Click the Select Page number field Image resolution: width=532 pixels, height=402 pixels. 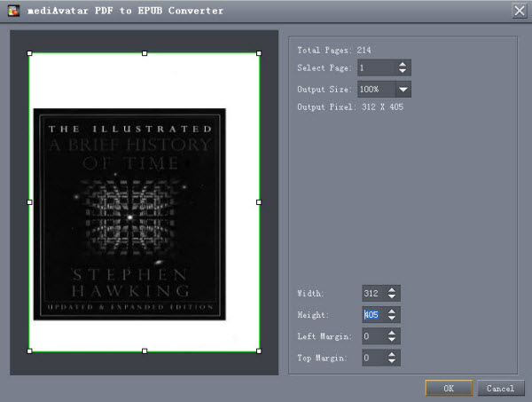click(x=377, y=67)
